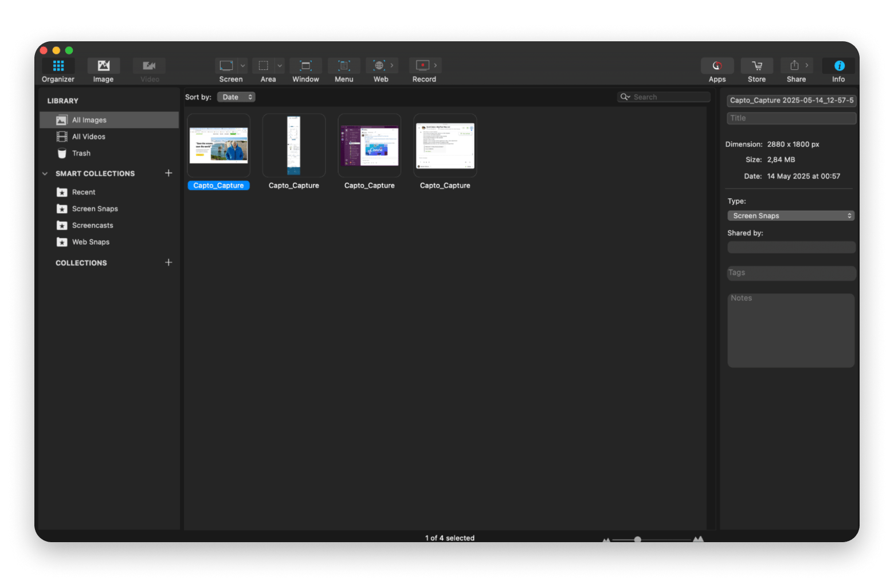This screenshot has height=588, width=894.
Task: Switch to the Image editor
Action: click(x=103, y=70)
